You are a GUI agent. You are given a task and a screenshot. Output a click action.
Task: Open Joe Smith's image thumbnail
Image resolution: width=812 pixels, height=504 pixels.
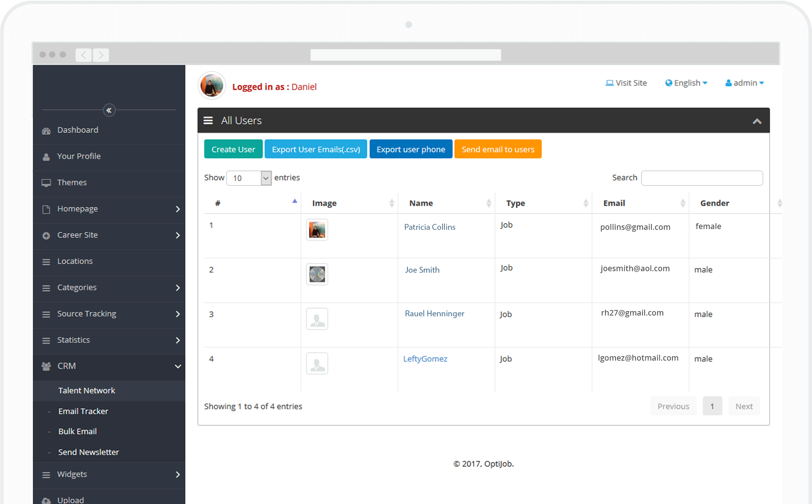(x=317, y=274)
